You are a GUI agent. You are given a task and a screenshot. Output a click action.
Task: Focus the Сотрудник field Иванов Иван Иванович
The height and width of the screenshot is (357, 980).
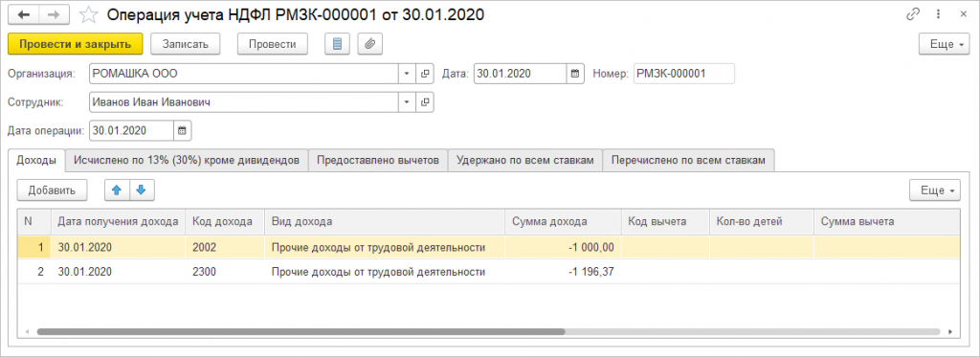[244, 101]
